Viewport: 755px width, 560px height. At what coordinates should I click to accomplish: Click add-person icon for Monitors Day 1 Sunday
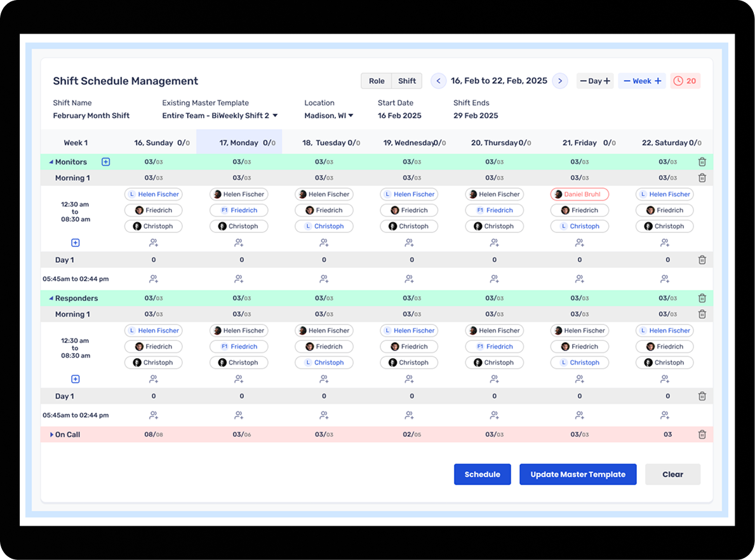154,279
